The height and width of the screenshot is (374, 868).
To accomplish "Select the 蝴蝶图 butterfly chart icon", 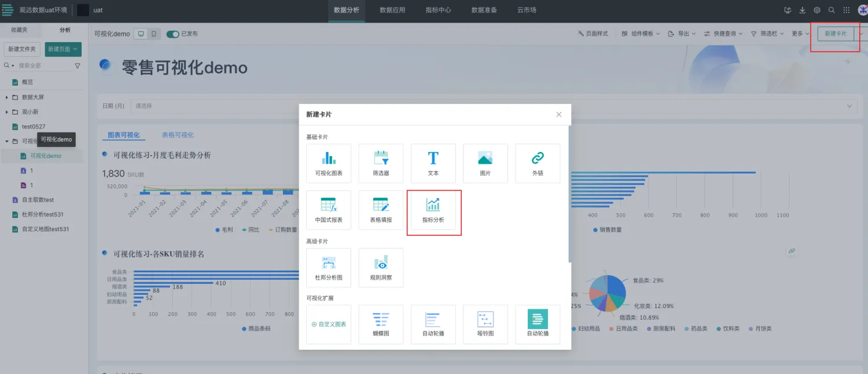I will pos(381,324).
